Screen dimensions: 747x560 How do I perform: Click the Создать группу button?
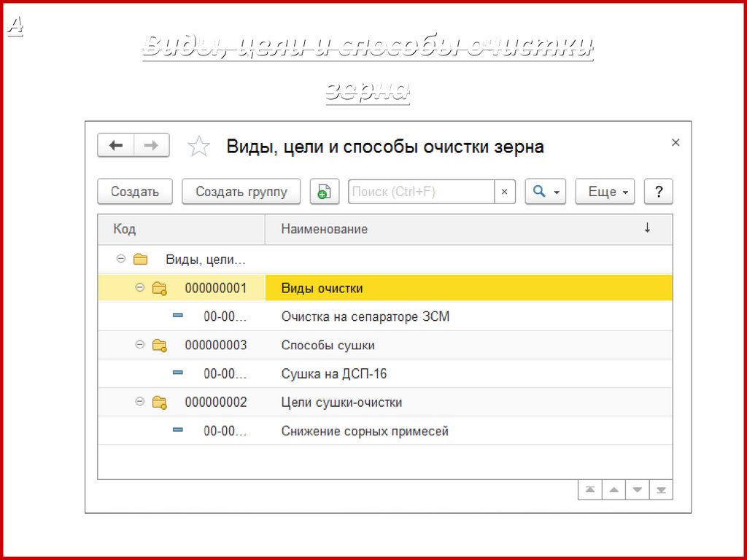pos(241,192)
